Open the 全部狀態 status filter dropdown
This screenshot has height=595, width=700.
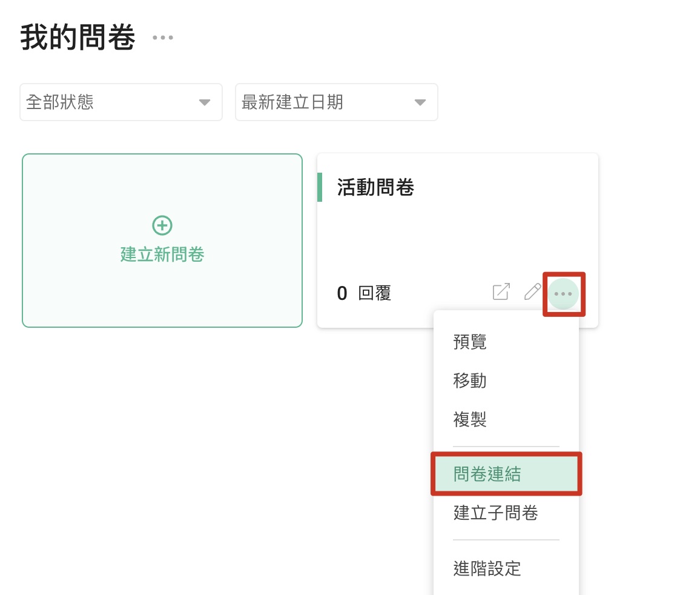point(121,102)
